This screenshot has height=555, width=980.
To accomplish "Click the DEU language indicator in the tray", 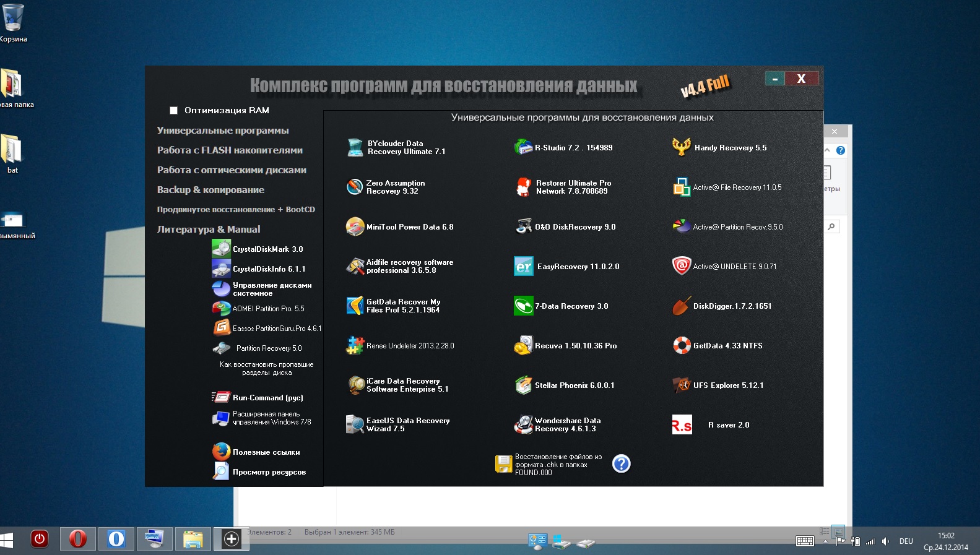I will tap(906, 541).
